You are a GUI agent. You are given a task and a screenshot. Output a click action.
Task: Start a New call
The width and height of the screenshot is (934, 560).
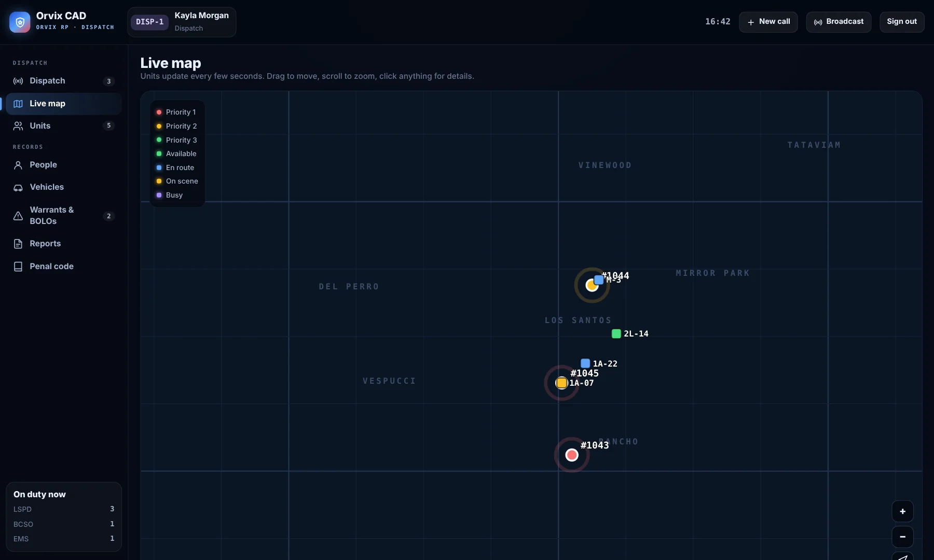point(768,22)
